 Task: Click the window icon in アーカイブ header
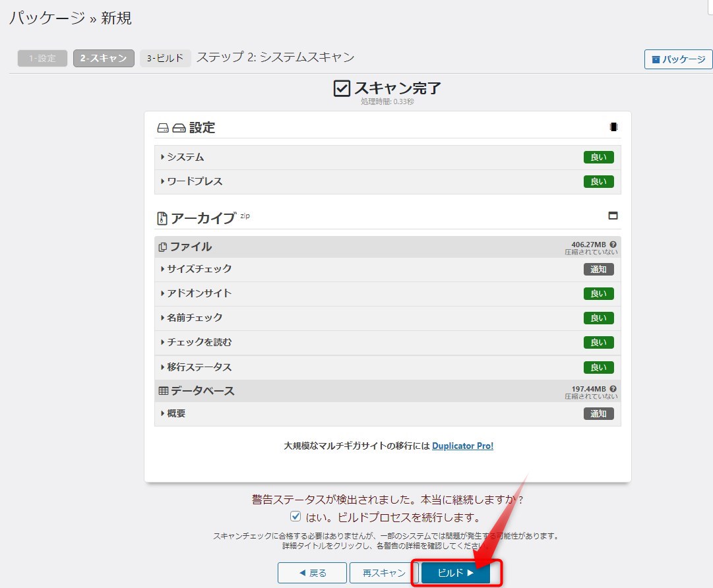pos(613,216)
